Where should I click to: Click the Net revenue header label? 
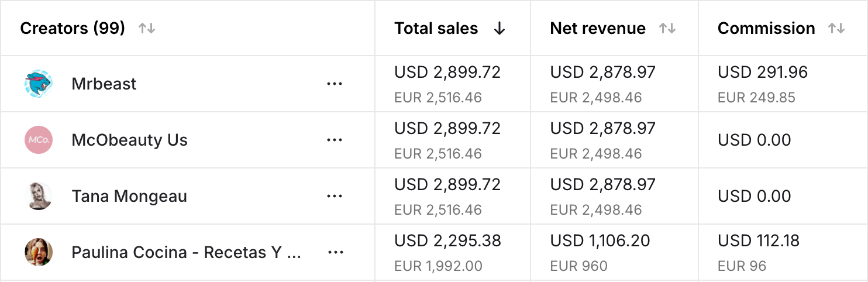598,28
